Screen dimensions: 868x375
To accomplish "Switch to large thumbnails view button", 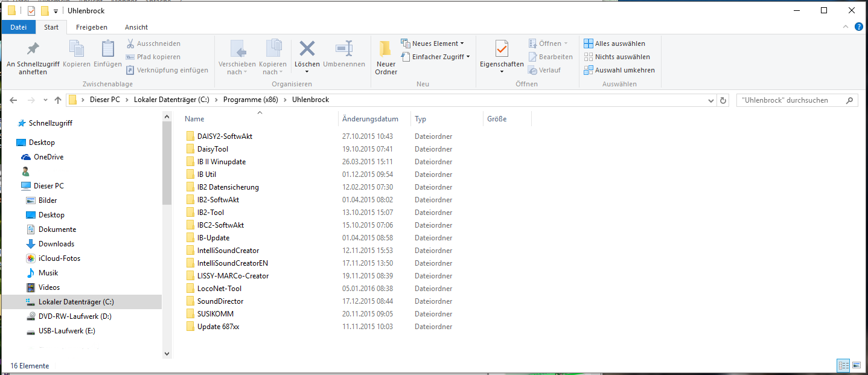I will tap(856, 365).
